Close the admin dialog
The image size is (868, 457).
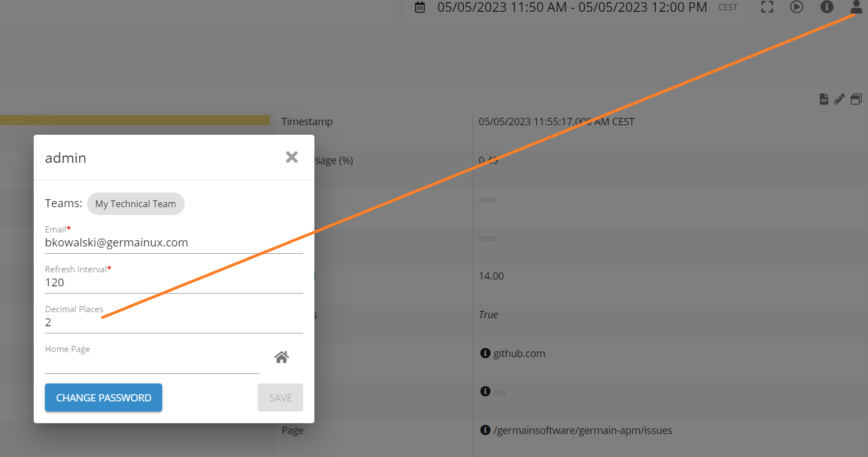[x=291, y=157]
